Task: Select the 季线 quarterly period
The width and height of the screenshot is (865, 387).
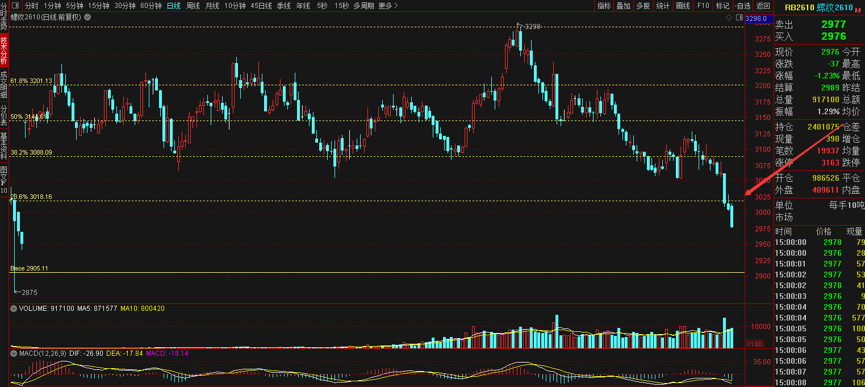Action: pos(284,6)
